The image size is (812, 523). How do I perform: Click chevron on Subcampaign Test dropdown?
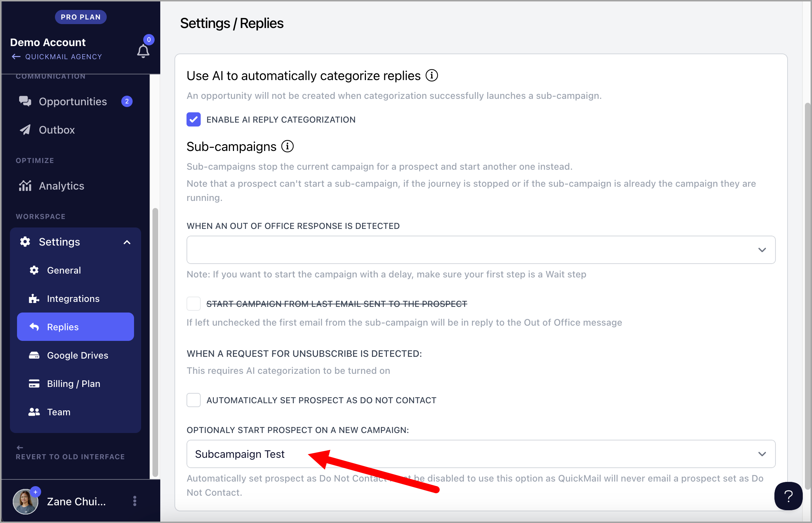[762, 454]
